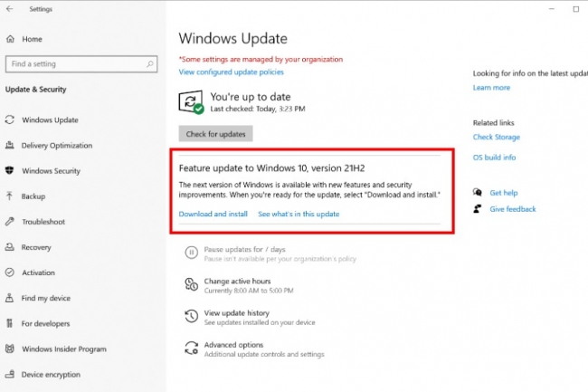Screen dimensions: 588x392
Task: Open Device encryption settings
Action: point(51,375)
